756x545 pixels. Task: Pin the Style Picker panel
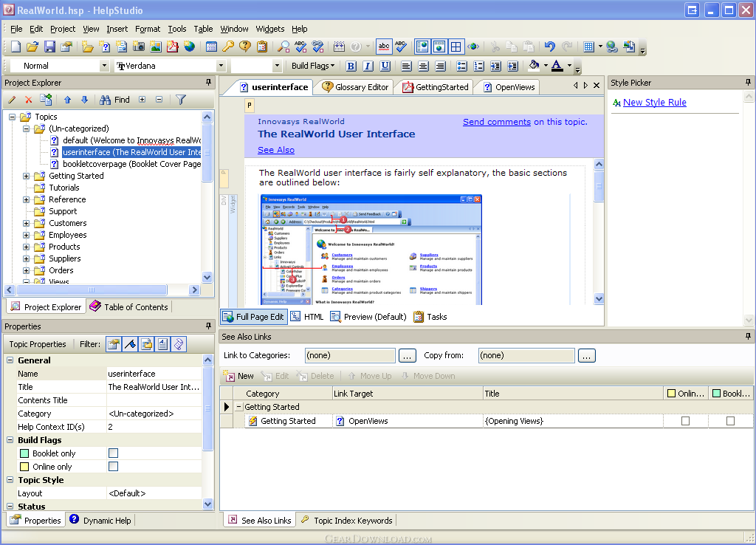click(748, 83)
